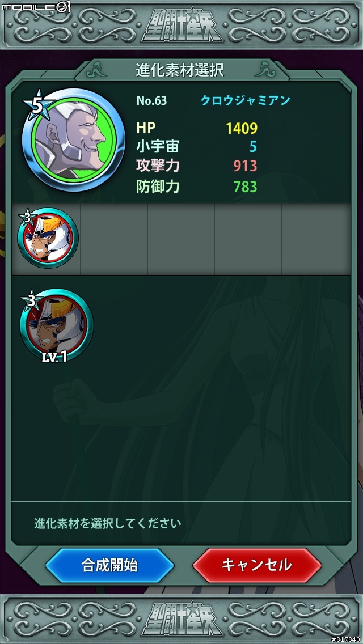Tap the second empty material slot

[114, 239]
